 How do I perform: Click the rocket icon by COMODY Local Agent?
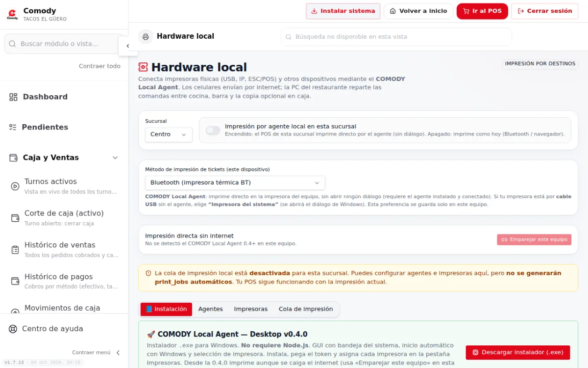[x=151, y=334]
